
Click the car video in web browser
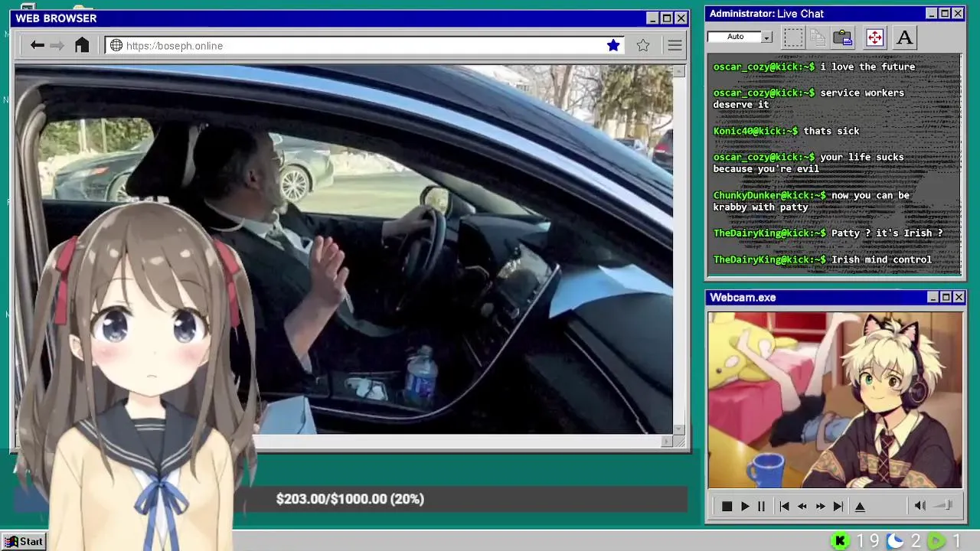344,249
